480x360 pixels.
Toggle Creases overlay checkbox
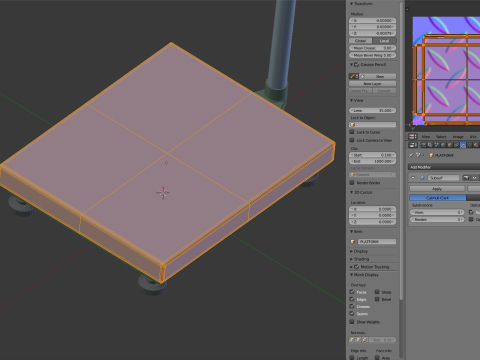coord(352,306)
